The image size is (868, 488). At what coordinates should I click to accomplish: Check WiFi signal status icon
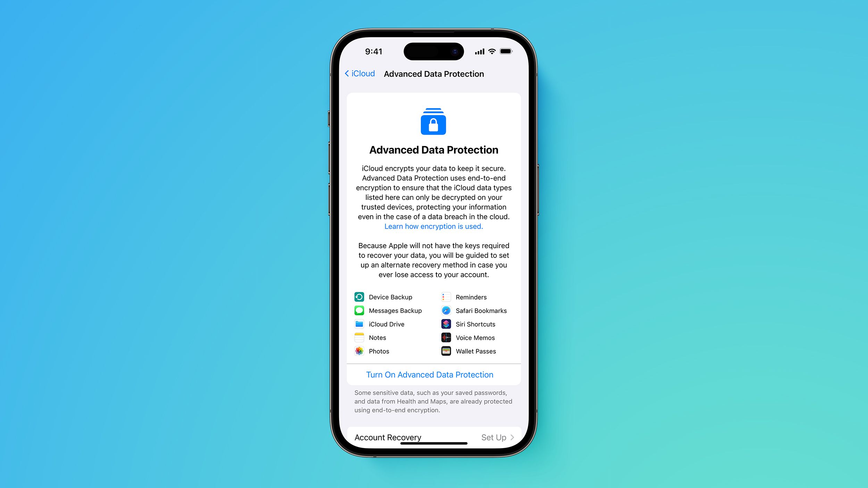tap(491, 51)
